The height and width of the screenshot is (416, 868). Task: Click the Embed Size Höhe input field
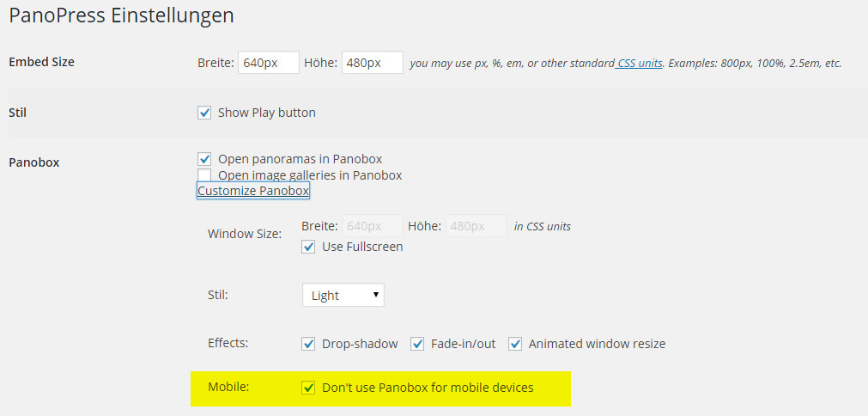click(372, 63)
